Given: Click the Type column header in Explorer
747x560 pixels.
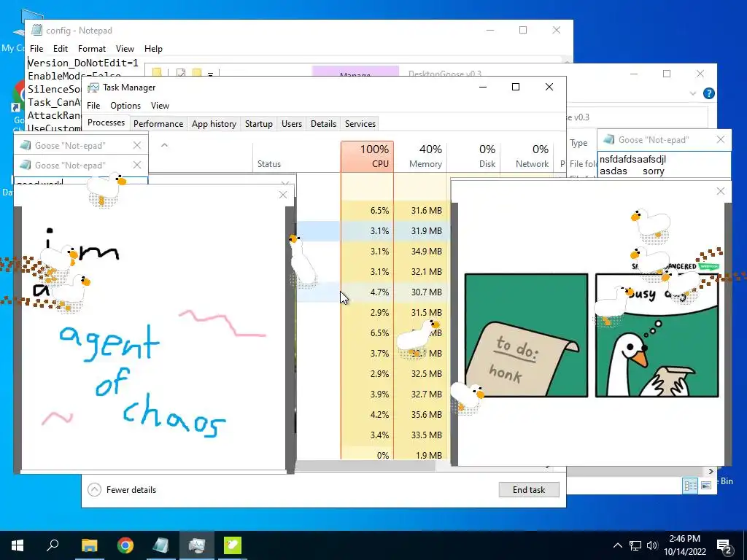Looking at the screenshot, I should (x=578, y=142).
